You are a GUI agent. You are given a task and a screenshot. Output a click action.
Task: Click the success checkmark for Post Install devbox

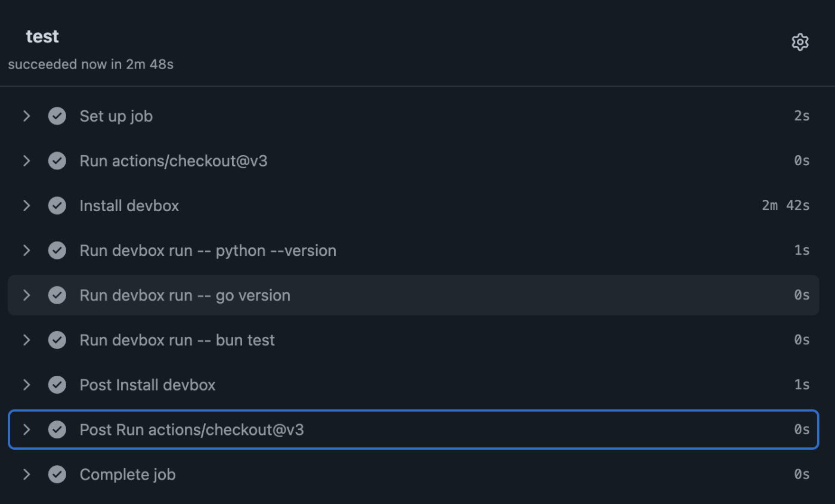click(57, 385)
